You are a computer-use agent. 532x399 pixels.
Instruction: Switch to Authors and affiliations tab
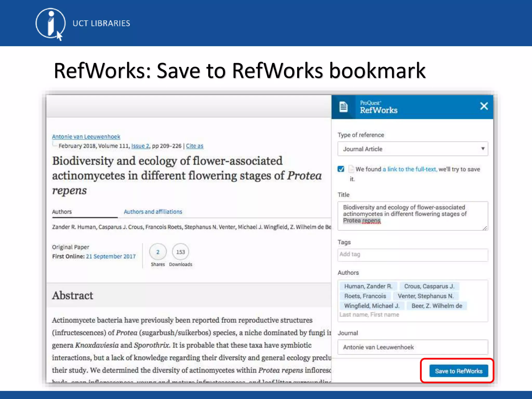coord(153,212)
